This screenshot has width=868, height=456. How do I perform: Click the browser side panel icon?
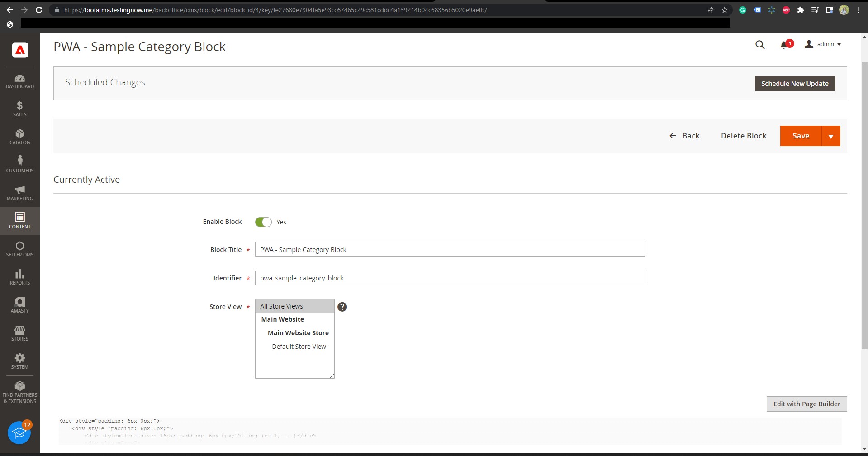coord(830,10)
